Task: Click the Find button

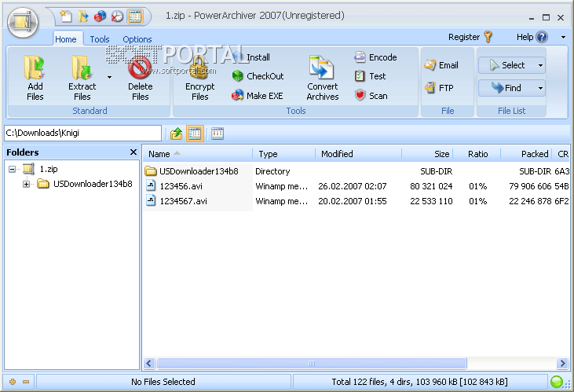Action: pos(507,88)
